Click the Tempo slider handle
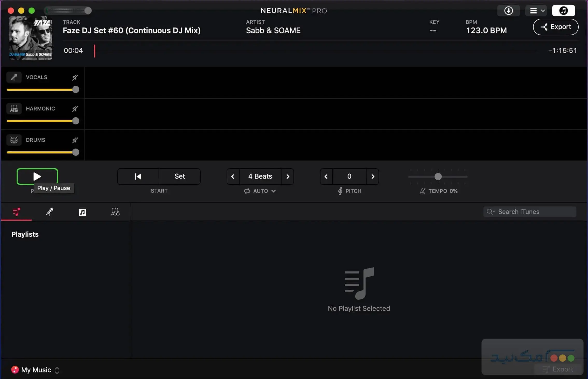Screen dimensions: 588x379 click(438, 177)
